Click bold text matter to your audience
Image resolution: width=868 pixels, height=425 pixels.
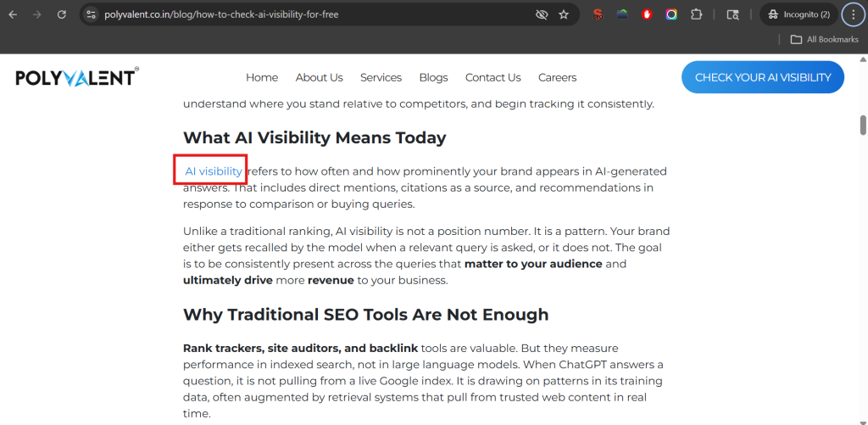click(533, 264)
